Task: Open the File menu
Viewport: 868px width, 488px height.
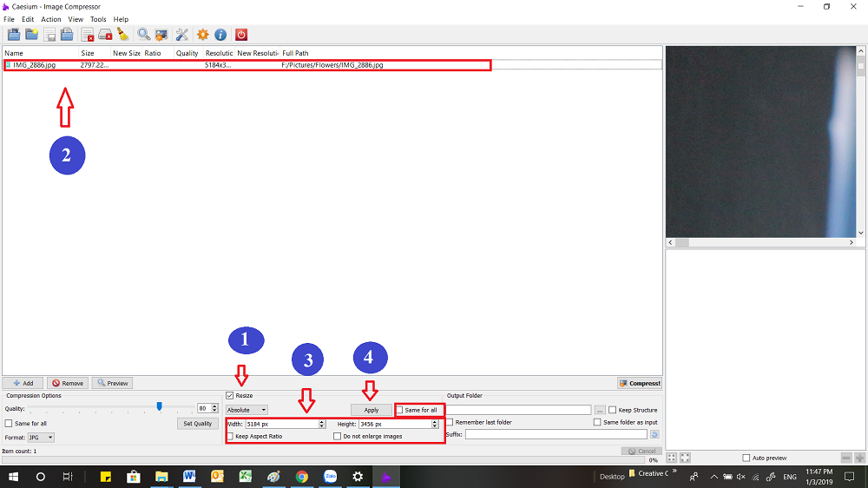Action: [x=9, y=19]
